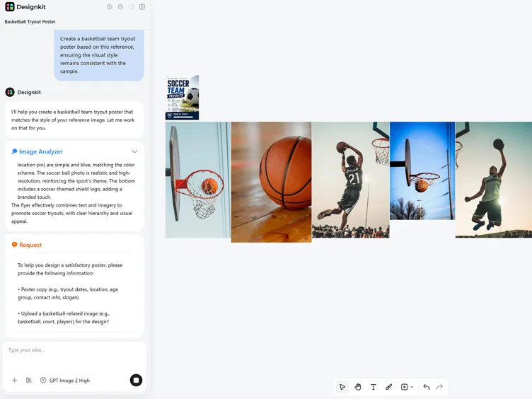
Task: Click the 'Basketball Tryout Poster' project title
Action: (x=30, y=22)
